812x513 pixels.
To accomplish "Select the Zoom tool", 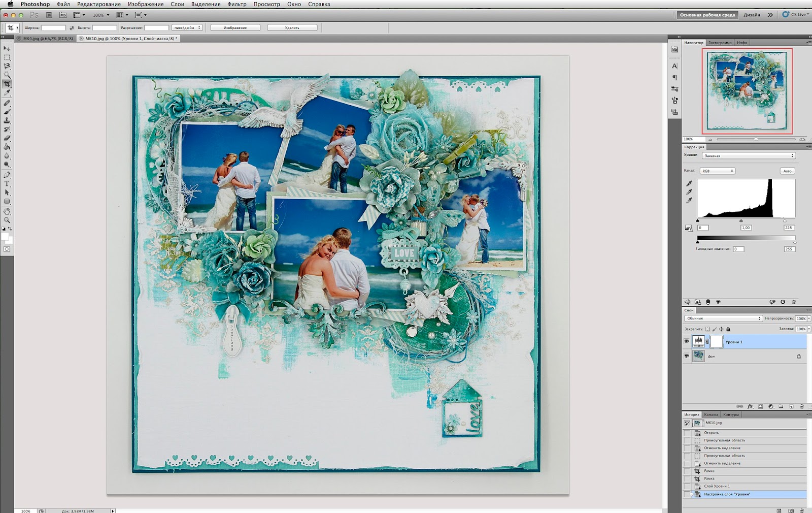I will 7,220.
